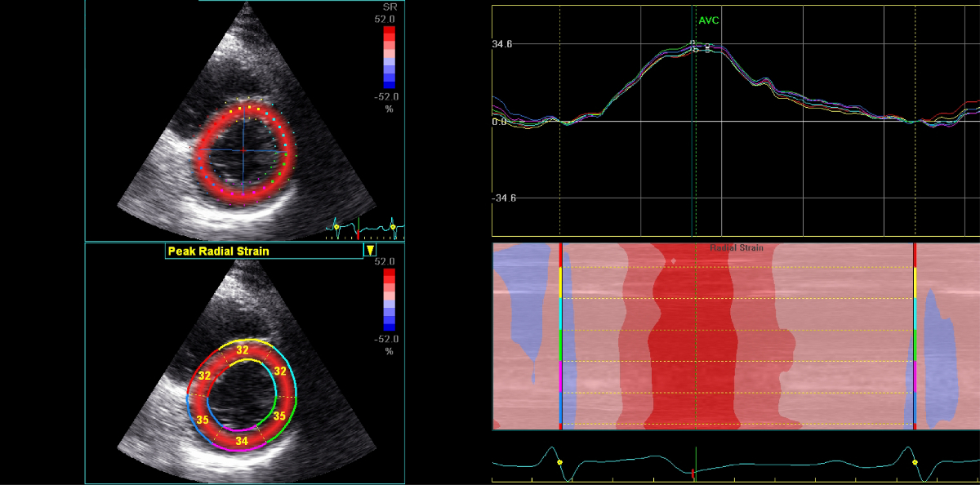Click the first yellow ECG marker in the top image
The width and height of the screenshot is (980, 485).
pyautogui.click(x=336, y=227)
